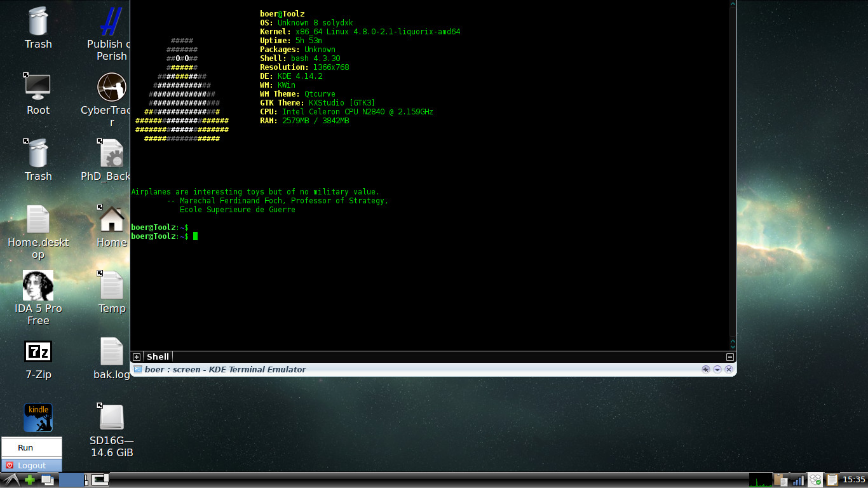
Task: Toggle the keep-open pin button in terminal
Action: coord(705,369)
